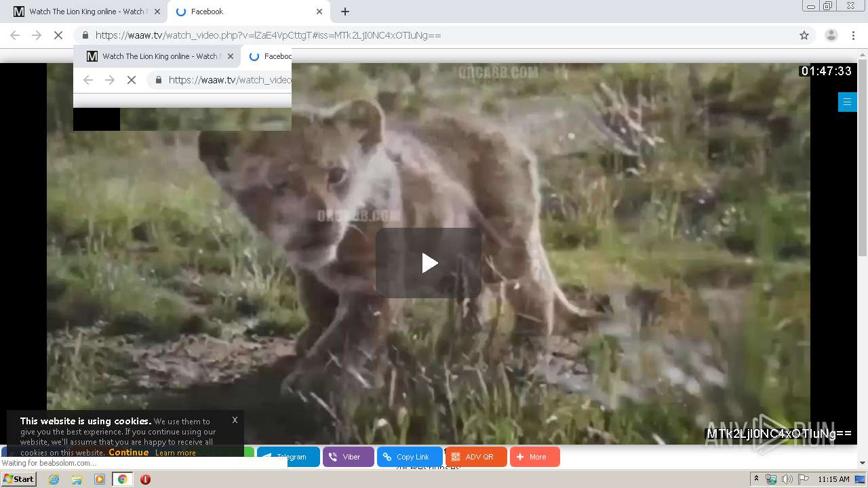Screen dimensions: 868x488
Task: Go back to previous page
Action: coord(15,35)
